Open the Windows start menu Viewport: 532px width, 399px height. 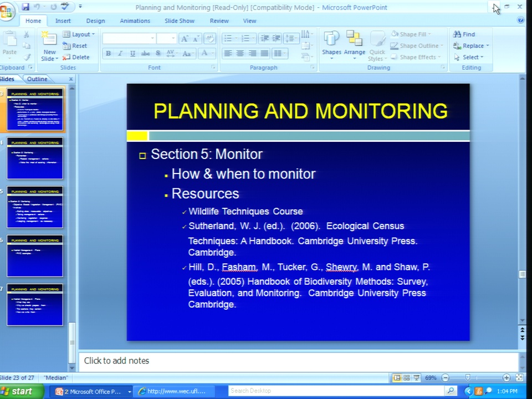click(x=21, y=392)
